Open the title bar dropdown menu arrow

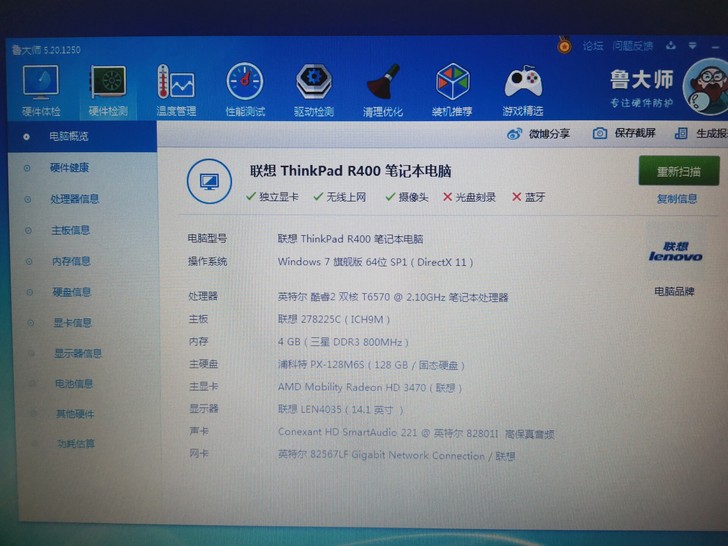pos(692,46)
